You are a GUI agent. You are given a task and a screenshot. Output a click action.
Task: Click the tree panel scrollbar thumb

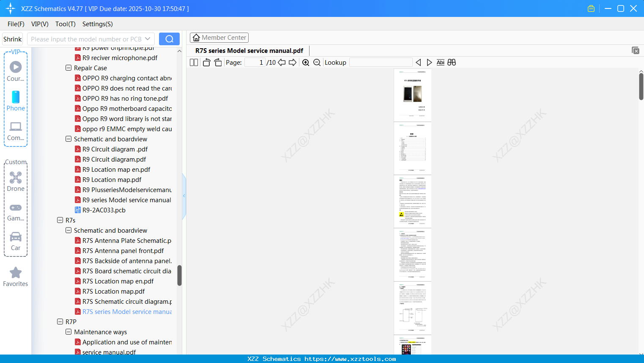tap(179, 275)
